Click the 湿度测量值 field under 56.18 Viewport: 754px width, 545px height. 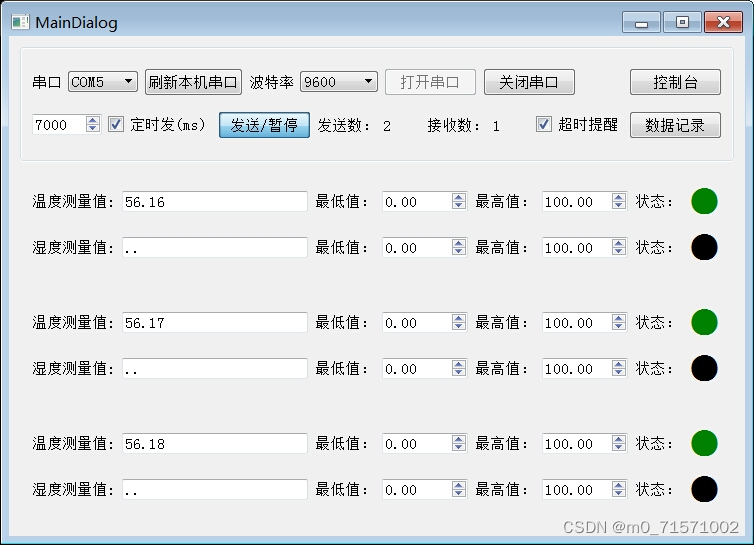[x=214, y=490]
